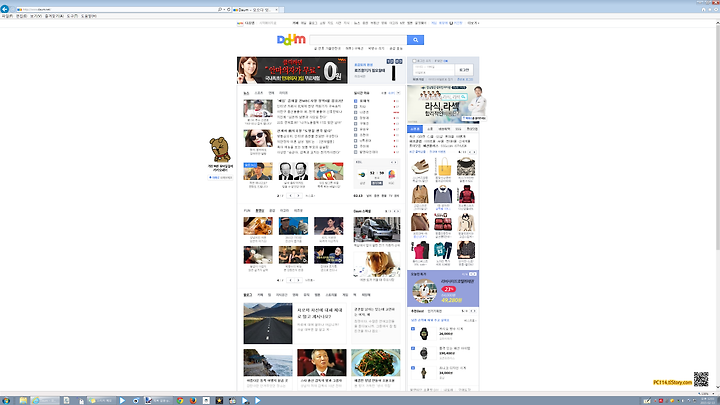The height and width of the screenshot is (405, 720).
Task: Click the yellow tote bag shopping item
Action: [x=444, y=166]
